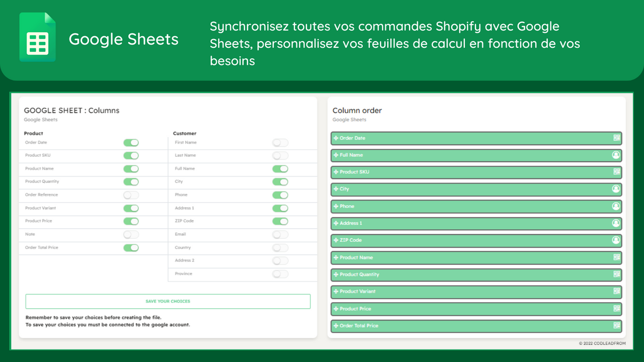This screenshot has height=362, width=644.
Task: Click the move handle icon on Phone bar
Action: (336, 206)
